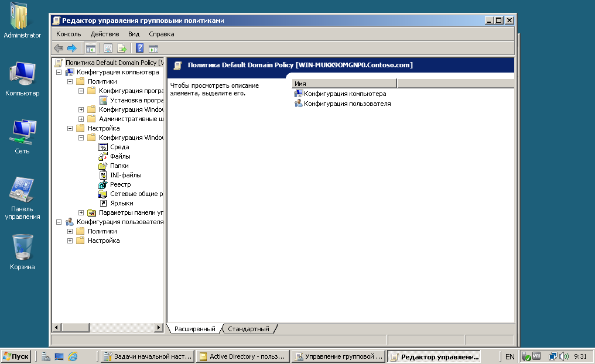Click the 9:31 clock in the tray
595x364 pixels.
click(x=580, y=356)
